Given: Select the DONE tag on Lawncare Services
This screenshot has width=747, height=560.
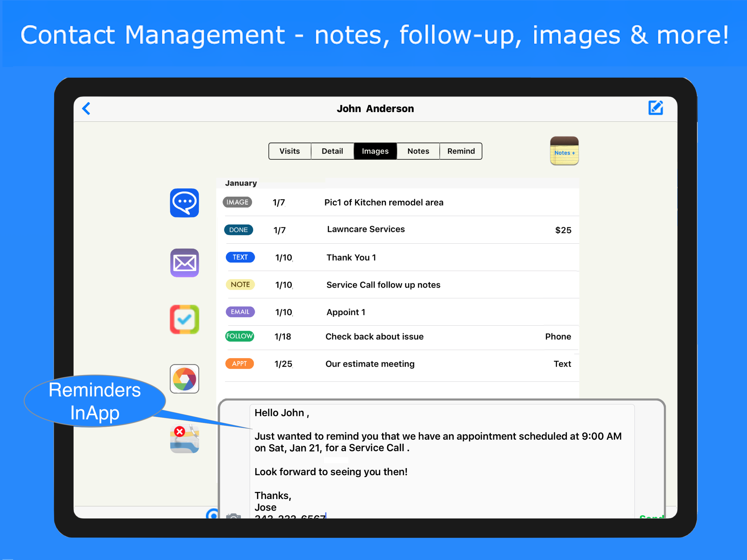Looking at the screenshot, I should point(238,230).
